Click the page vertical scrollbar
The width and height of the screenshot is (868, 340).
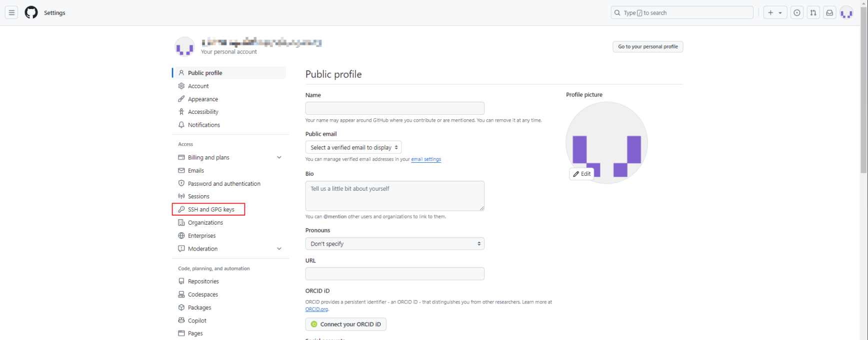[863, 90]
